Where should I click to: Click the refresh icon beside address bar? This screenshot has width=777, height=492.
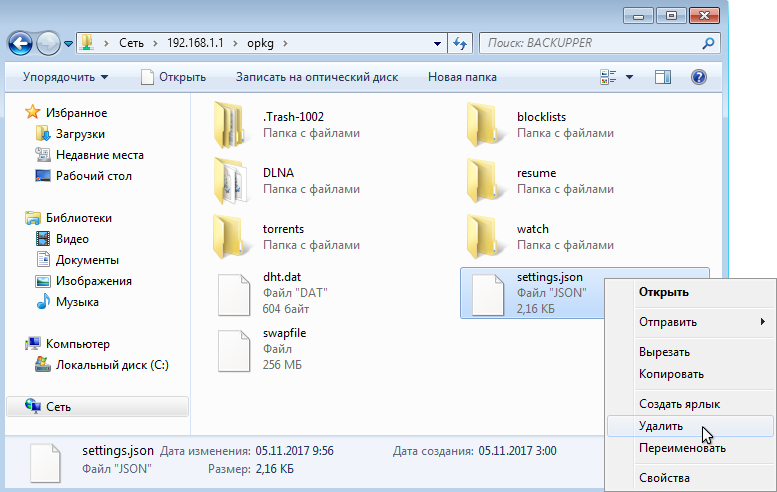(460, 44)
